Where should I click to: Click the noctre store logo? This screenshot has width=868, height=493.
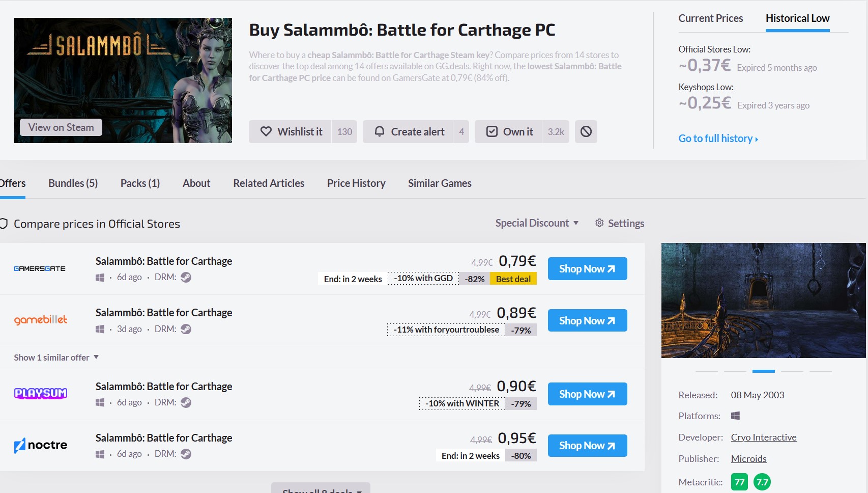(x=41, y=445)
